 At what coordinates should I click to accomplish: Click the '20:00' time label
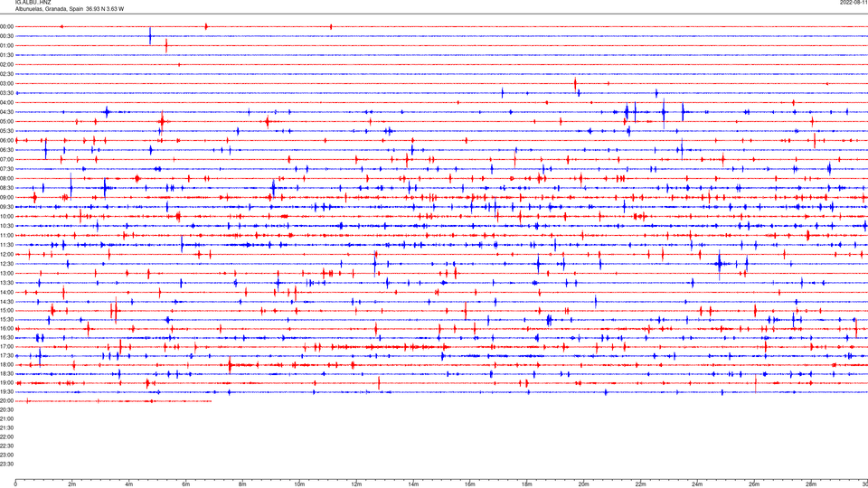[7, 401]
